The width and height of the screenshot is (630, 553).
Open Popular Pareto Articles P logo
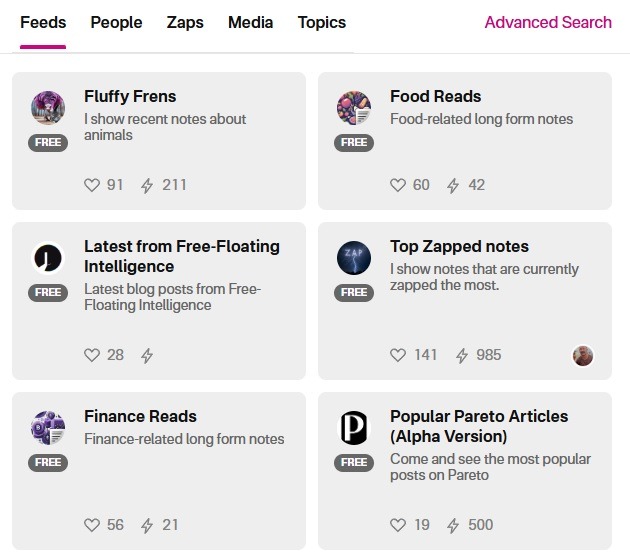354,428
